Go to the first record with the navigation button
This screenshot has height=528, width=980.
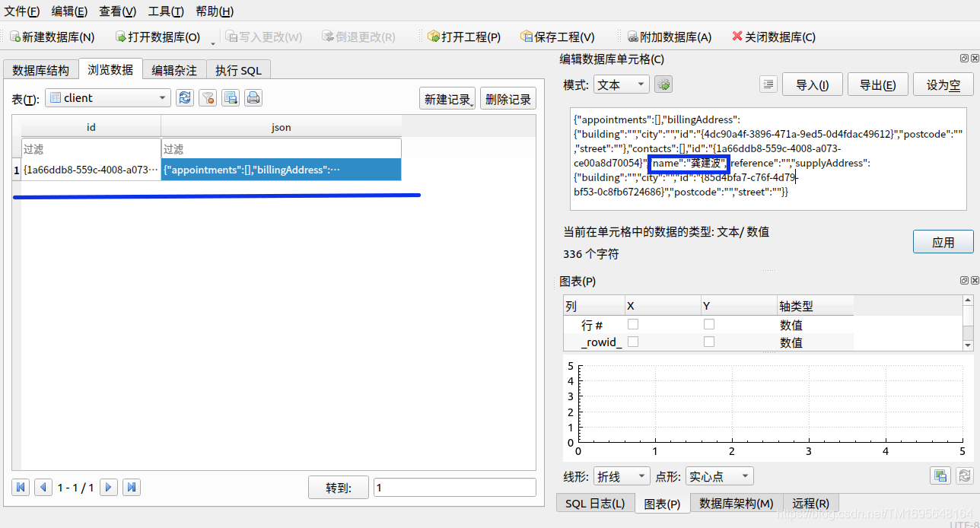pos(21,487)
